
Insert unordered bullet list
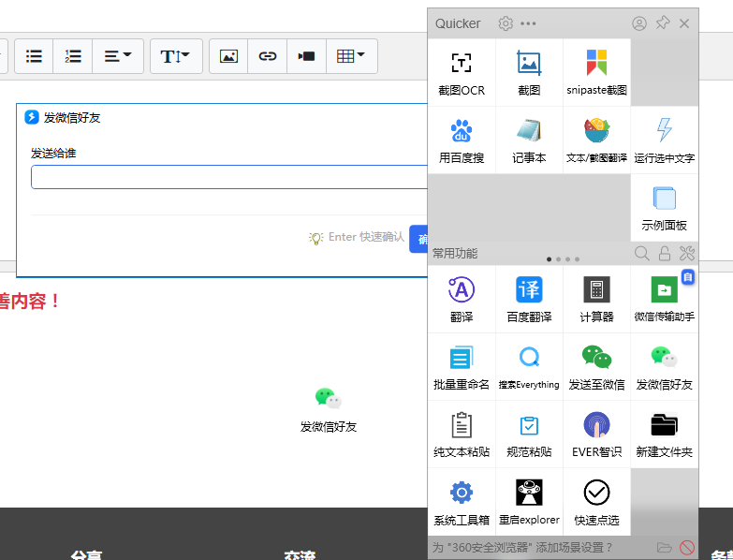coord(34,56)
